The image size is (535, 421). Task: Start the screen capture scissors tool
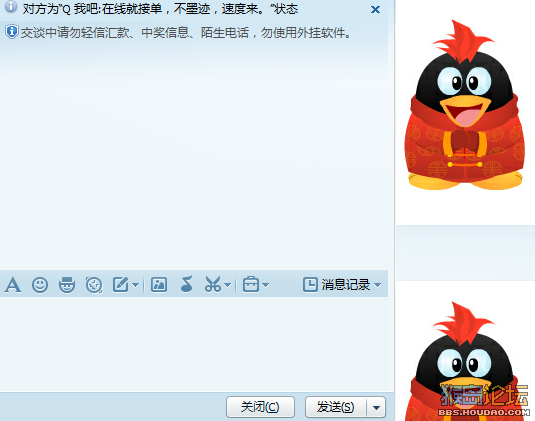(x=213, y=284)
